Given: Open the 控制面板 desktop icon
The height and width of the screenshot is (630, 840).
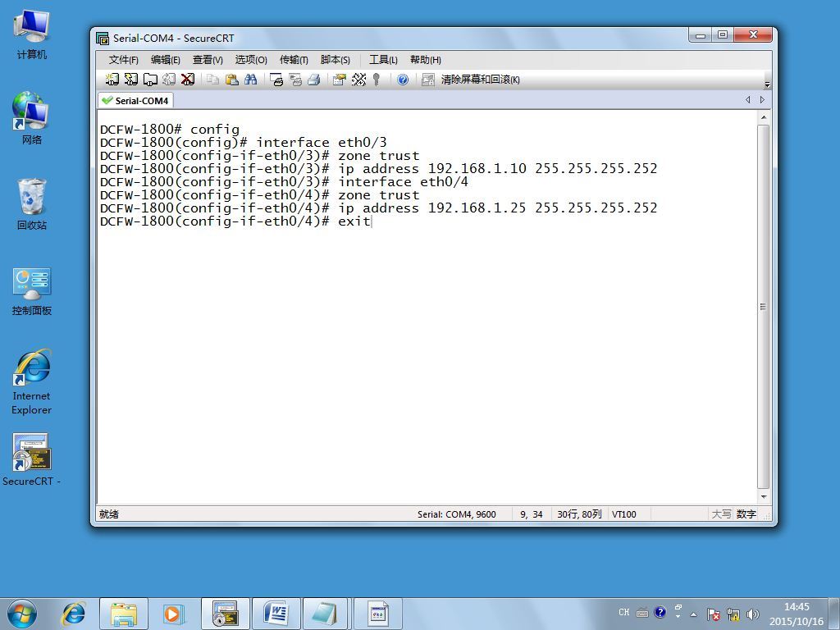Looking at the screenshot, I should (32, 291).
